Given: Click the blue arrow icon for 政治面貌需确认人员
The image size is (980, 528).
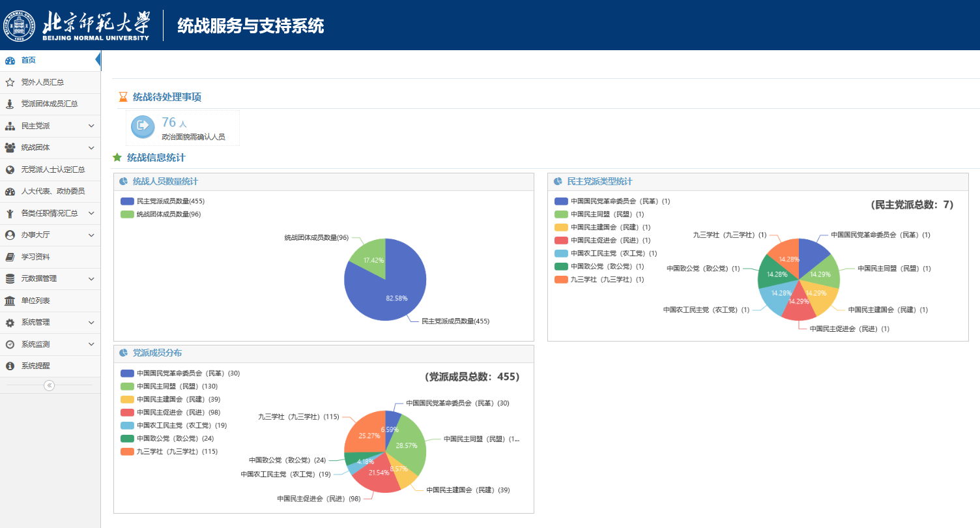Looking at the screenshot, I should click(x=143, y=126).
